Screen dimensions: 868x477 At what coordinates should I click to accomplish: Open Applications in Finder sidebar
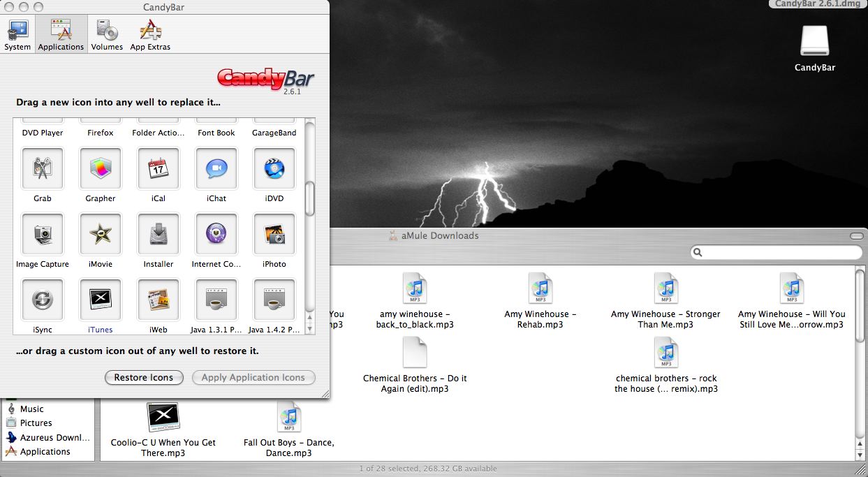coord(38,451)
